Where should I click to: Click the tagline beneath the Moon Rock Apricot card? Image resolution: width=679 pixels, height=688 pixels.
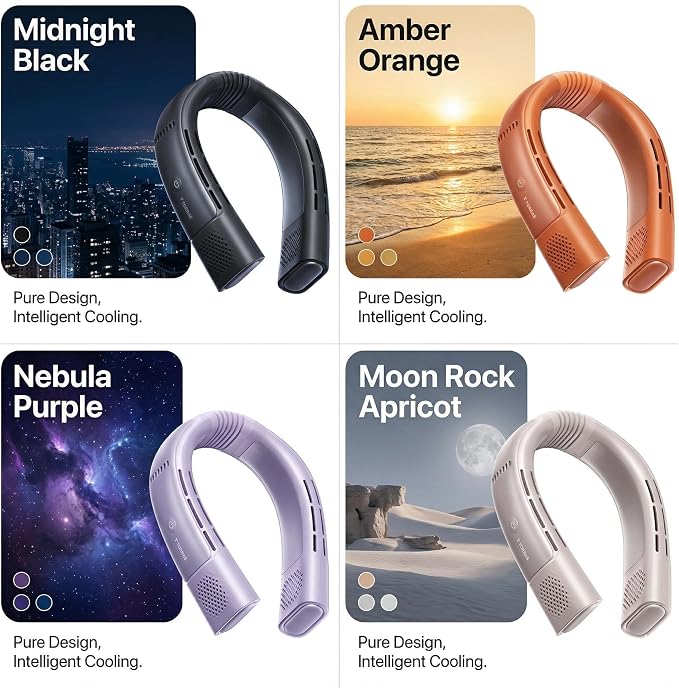422,652
